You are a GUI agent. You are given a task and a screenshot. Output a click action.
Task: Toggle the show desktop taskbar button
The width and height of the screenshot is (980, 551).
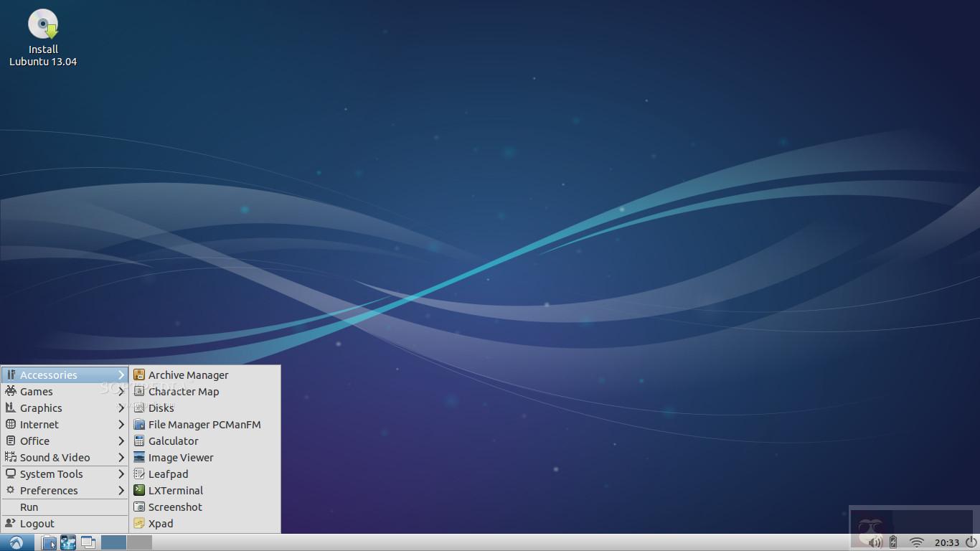[87, 542]
